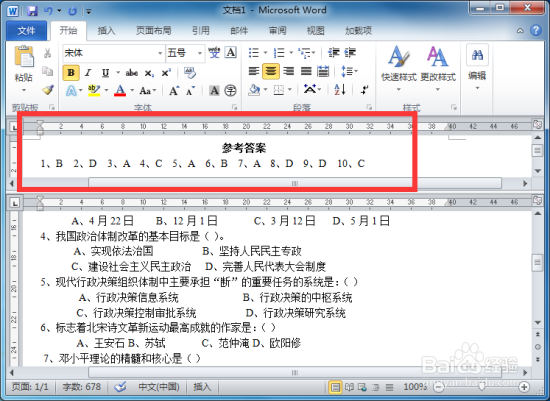Click the enclosed character icon
This screenshot has width=550, height=401.
coord(230,91)
